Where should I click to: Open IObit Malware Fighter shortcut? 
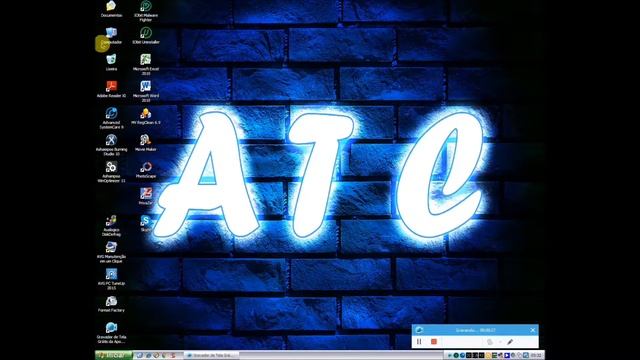pyautogui.click(x=146, y=11)
